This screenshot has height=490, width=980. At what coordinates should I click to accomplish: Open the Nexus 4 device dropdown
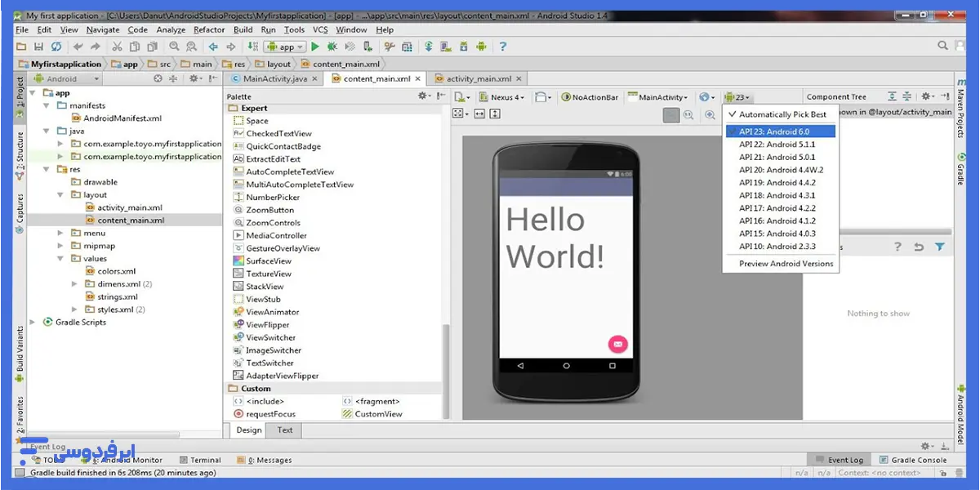pos(503,97)
